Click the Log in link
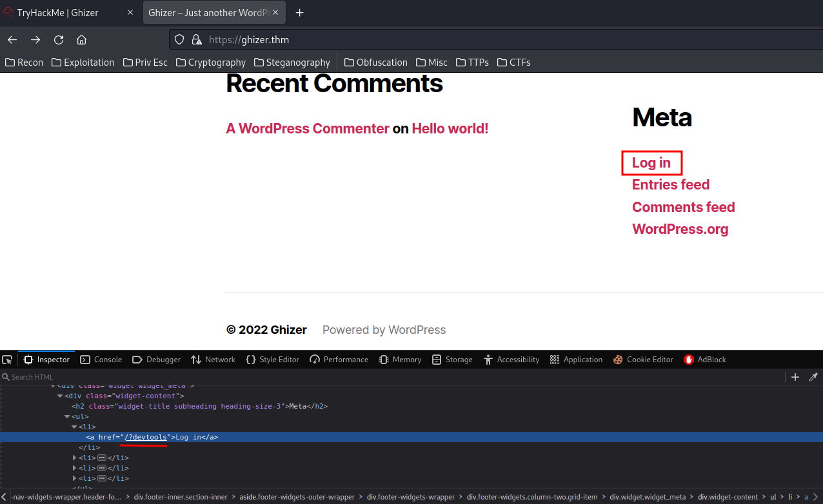823x504 pixels. point(651,163)
